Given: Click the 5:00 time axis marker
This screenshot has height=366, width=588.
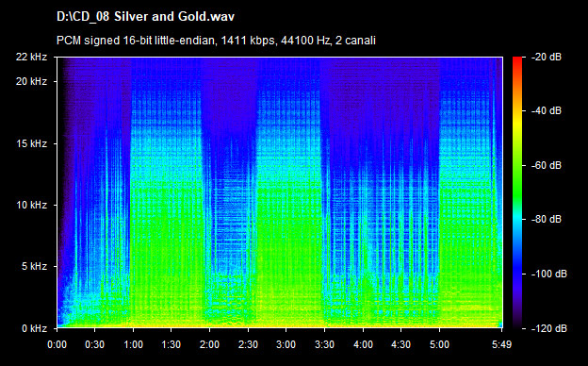Looking at the screenshot, I should pyautogui.click(x=439, y=344).
